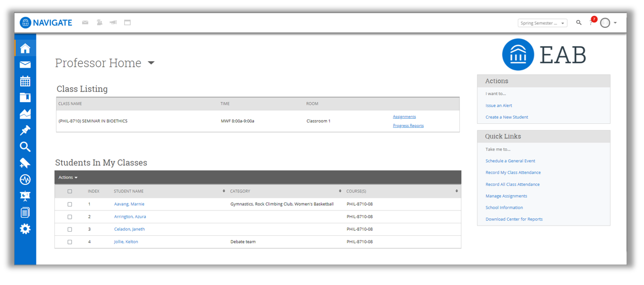The height and width of the screenshot is (285, 644).
Task: Toggle the select-all checkbox in table header
Action: [x=70, y=192]
